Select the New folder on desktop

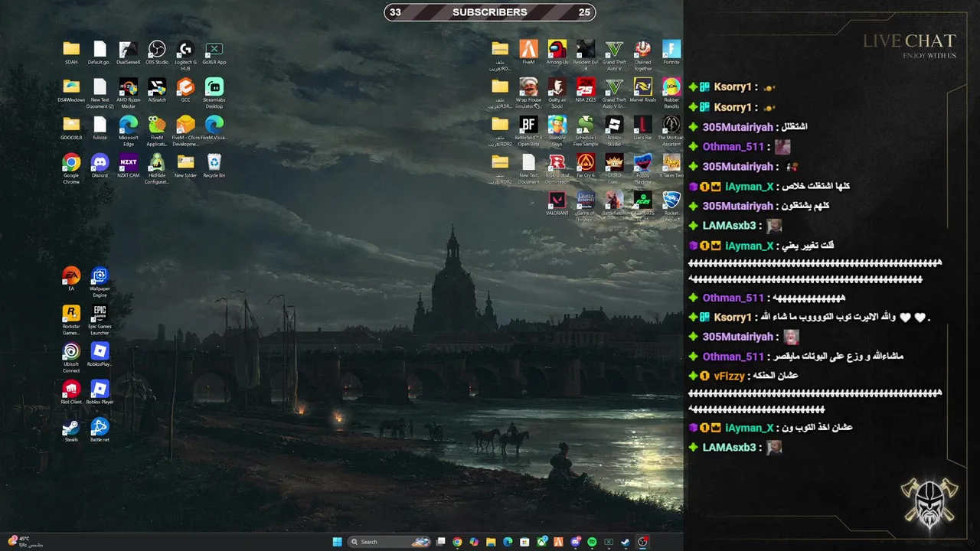coord(185,165)
